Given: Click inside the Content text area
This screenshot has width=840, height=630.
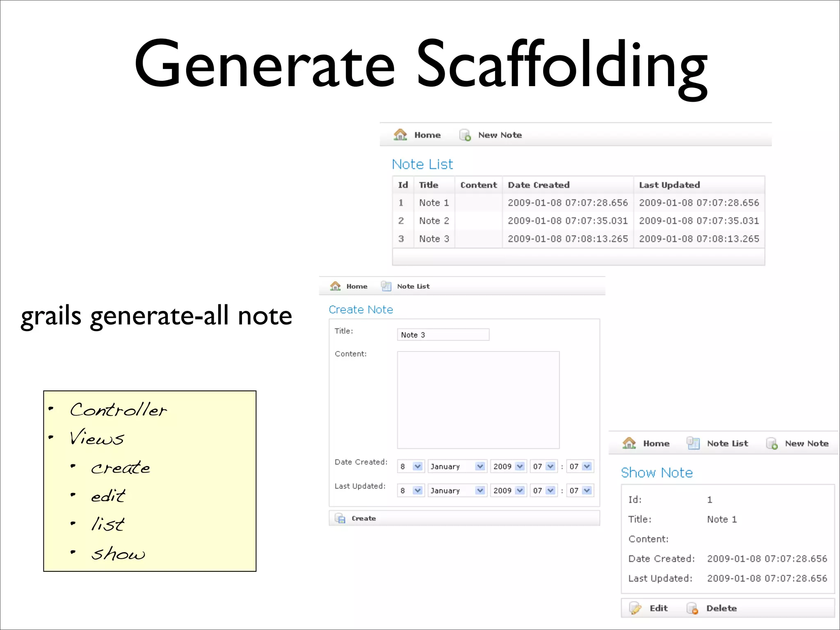Looking at the screenshot, I should [x=478, y=400].
